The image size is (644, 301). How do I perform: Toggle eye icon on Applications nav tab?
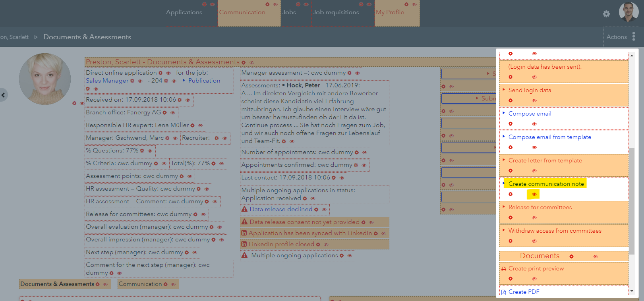[x=212, y=4]
